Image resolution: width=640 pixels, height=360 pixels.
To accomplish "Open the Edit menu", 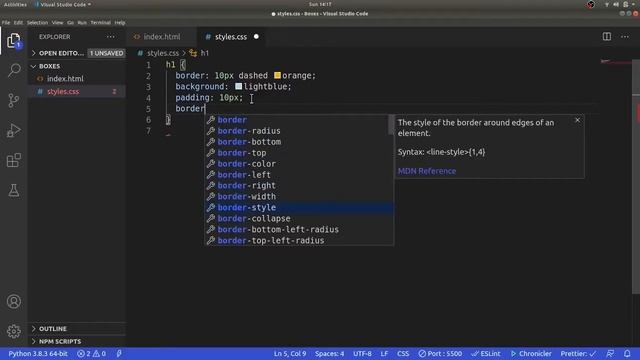I will pyautogui.click(x=18, y=23).
